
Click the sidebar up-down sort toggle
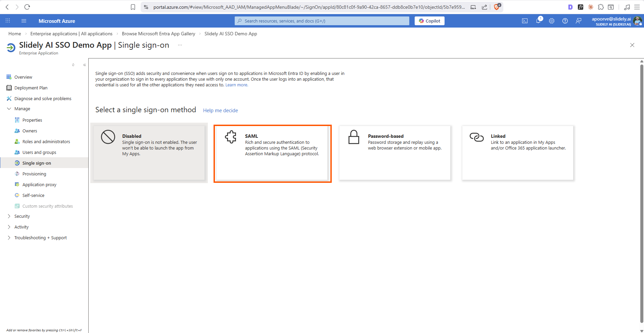[73, 65]
